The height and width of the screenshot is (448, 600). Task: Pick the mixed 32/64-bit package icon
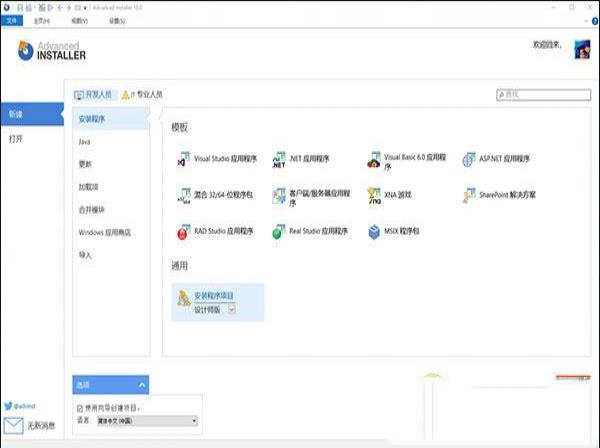[x=184, y=195]
